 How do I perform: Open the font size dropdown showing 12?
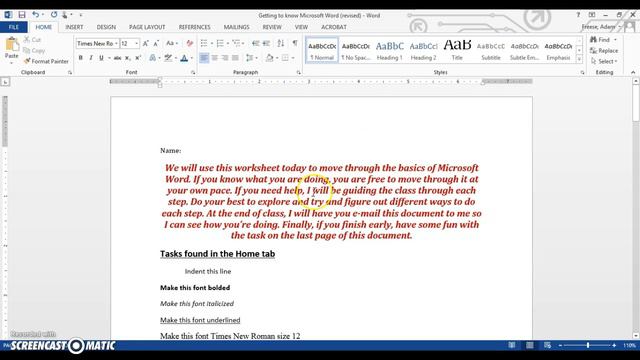point(136,43)
